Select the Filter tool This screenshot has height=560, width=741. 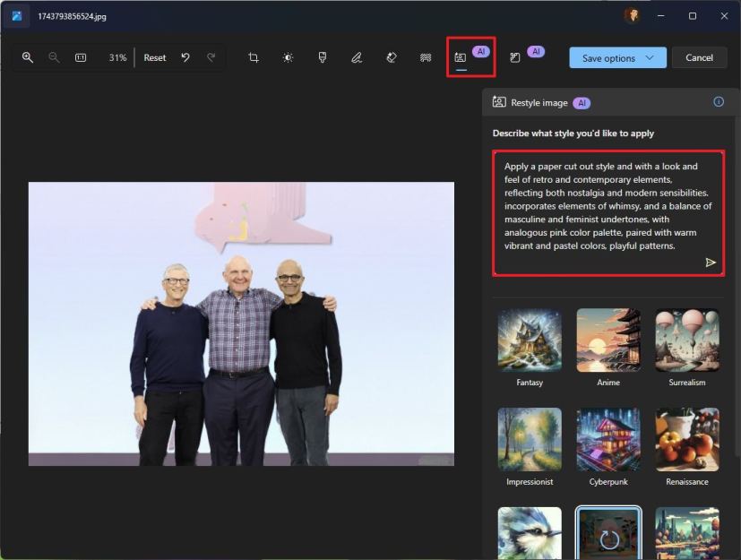tap(322, 56)
